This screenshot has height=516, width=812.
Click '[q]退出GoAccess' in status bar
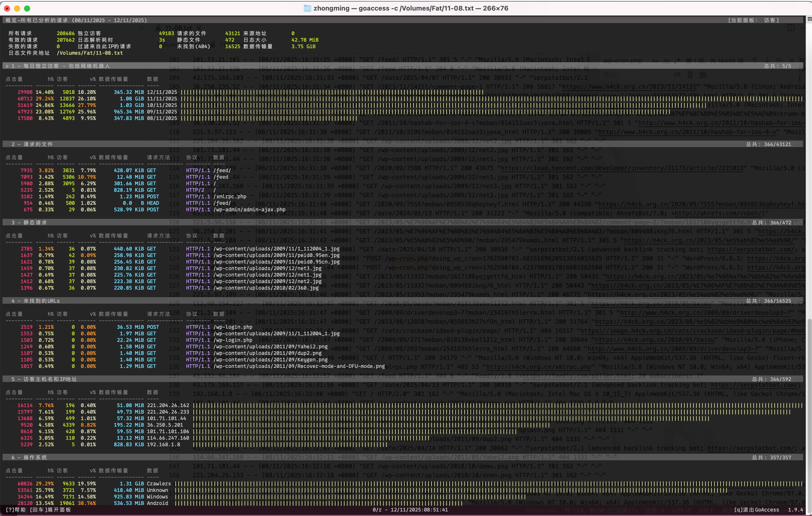(757, 510)
